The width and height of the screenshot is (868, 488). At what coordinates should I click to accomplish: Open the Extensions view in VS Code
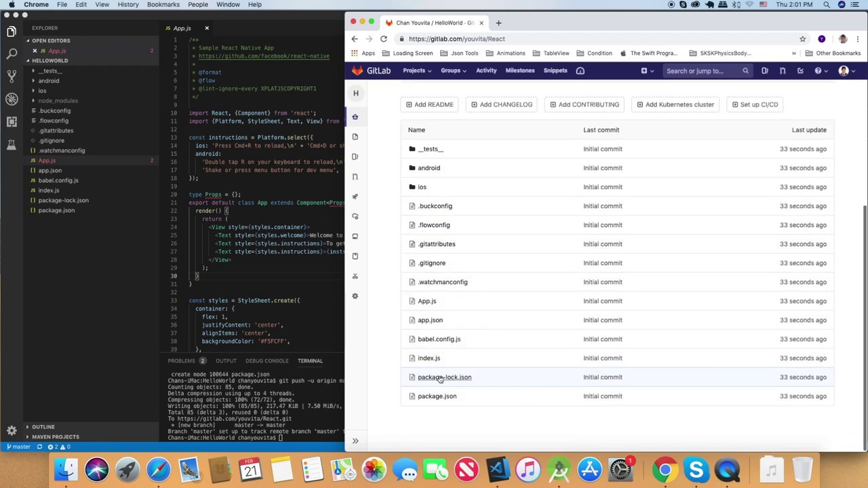pos(12,122)
